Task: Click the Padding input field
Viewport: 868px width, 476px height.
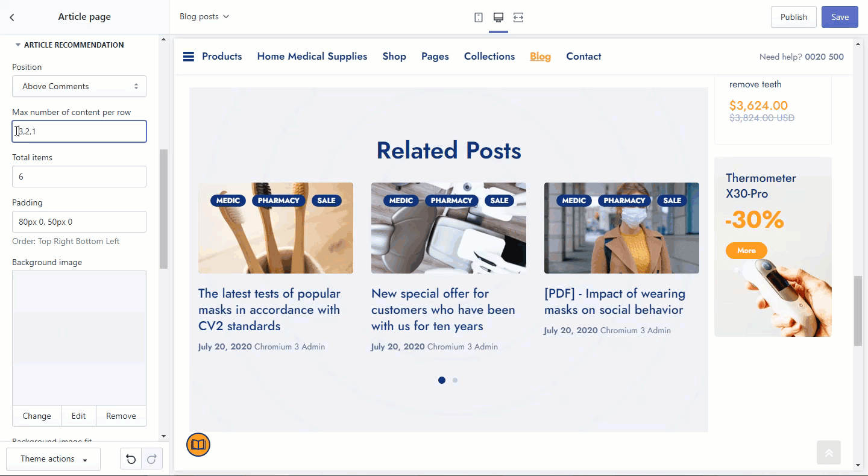Action: coord(79,222)
